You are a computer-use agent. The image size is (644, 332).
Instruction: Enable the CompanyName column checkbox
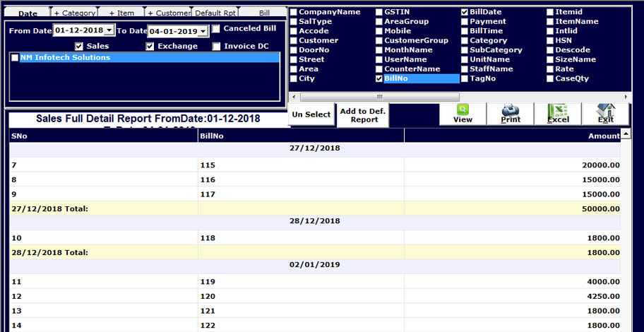pyautogui.click(x=294, y=12)
